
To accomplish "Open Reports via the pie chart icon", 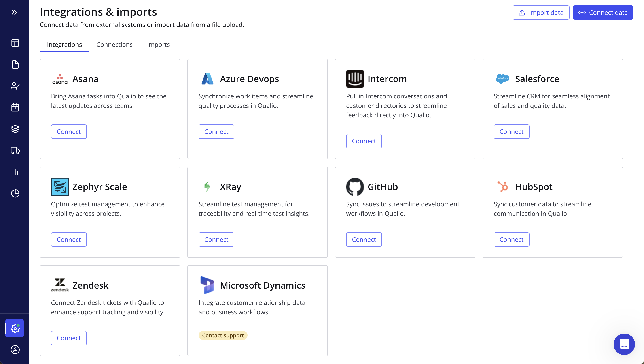I will (15, 193).
